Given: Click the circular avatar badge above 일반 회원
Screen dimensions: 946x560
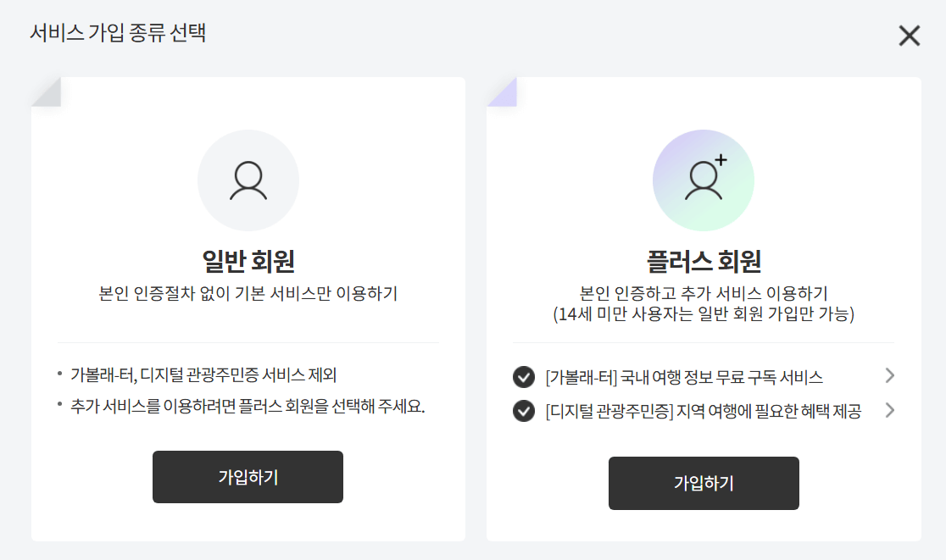Looking at the screenshot, I should [248, 180].
